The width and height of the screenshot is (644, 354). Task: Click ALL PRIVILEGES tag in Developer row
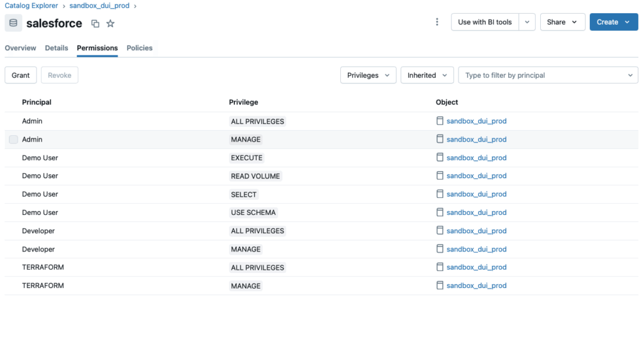257,231
